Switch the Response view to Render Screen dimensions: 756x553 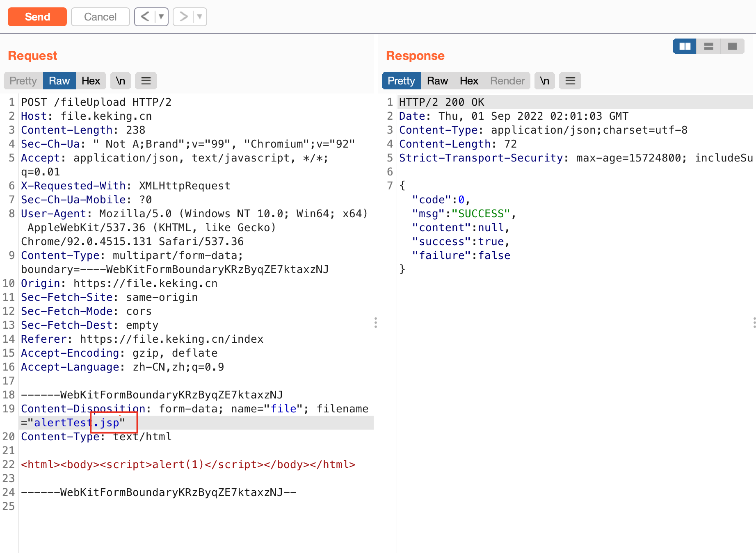point(507,81)
